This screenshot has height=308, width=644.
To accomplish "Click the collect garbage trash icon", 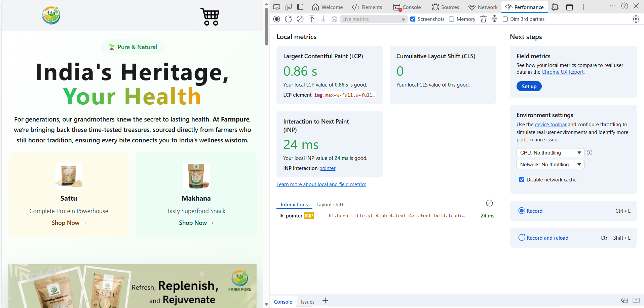I will [x=483, y=19].
